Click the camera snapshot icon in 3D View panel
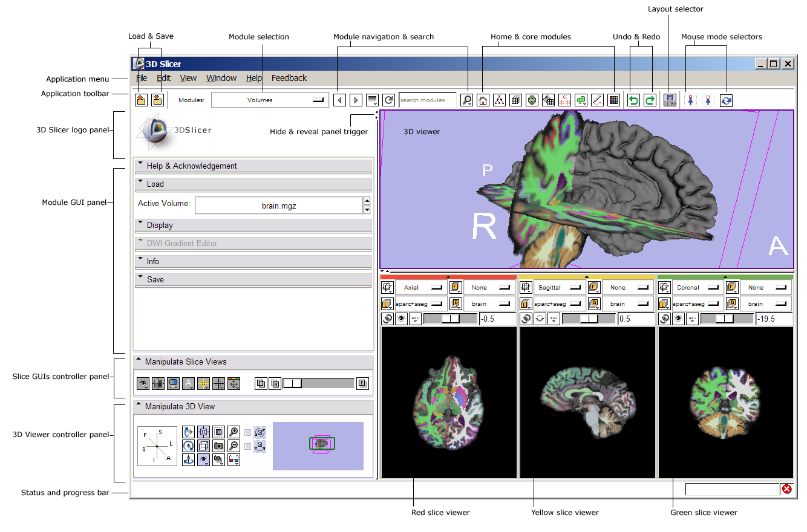This screenshot has width=807, height=532. pos(218,446)
